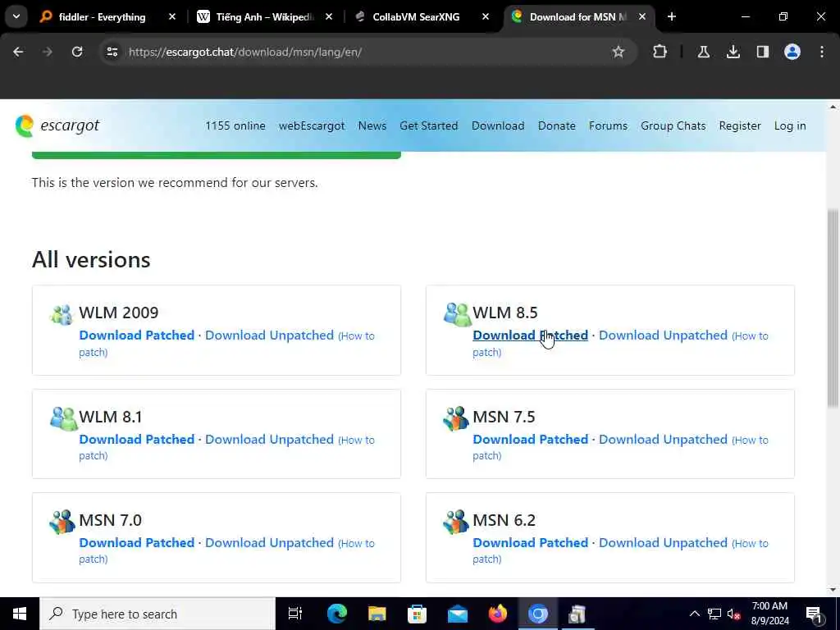Click the MSN 7.5 messenger icon
The height and width of the screenshot is (630, 840).
pos(456,418)
